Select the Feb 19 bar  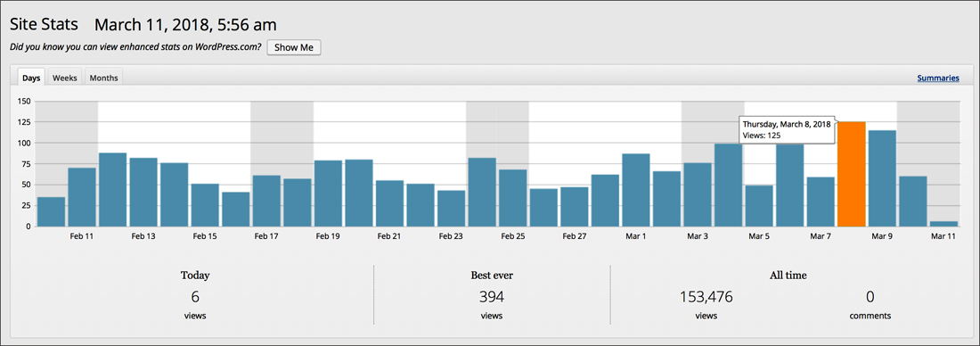coord(328,194)
